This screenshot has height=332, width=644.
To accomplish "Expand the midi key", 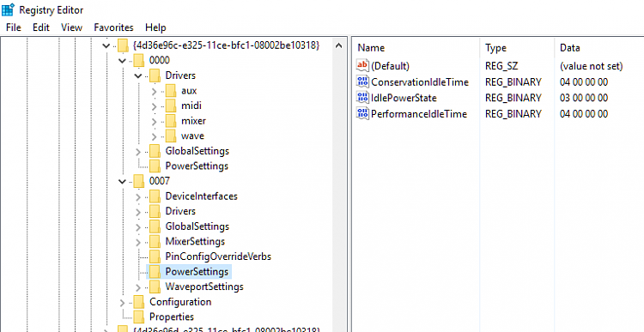I will [x=154, y=106].
